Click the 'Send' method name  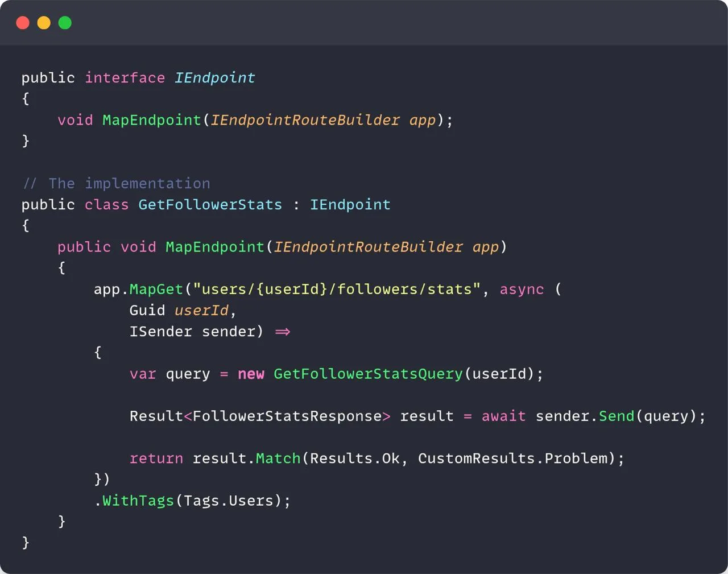(x=617, y=416)
